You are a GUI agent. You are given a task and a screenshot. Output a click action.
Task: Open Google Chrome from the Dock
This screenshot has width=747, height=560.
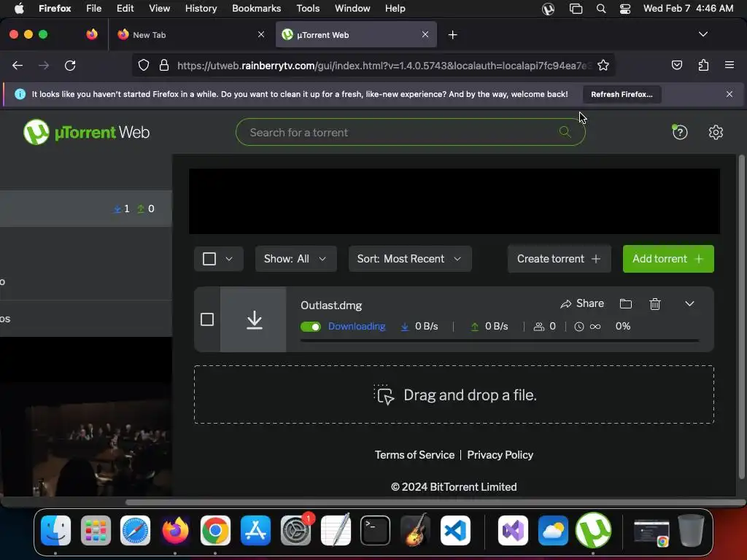(x=215, y=530)
